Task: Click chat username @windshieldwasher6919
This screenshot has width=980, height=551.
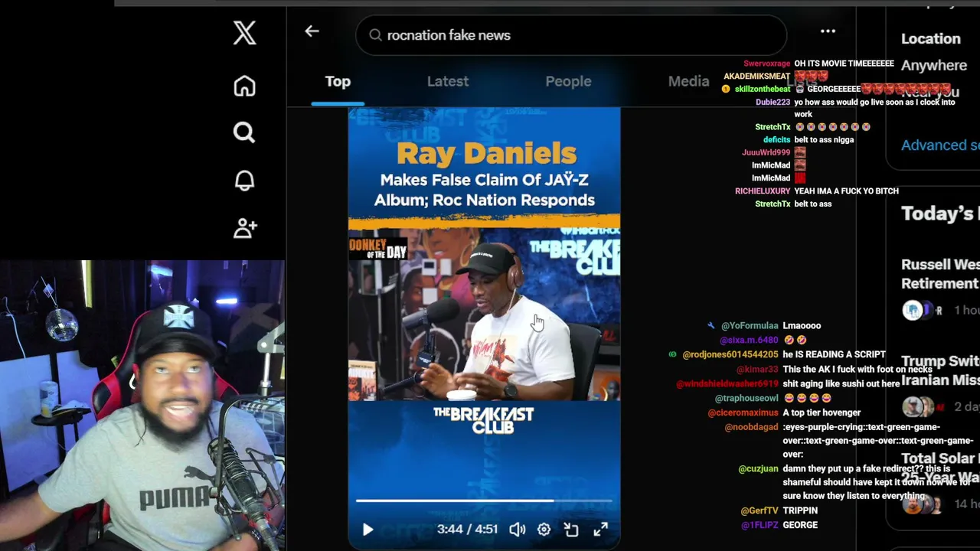Action: tap(727, 383)
